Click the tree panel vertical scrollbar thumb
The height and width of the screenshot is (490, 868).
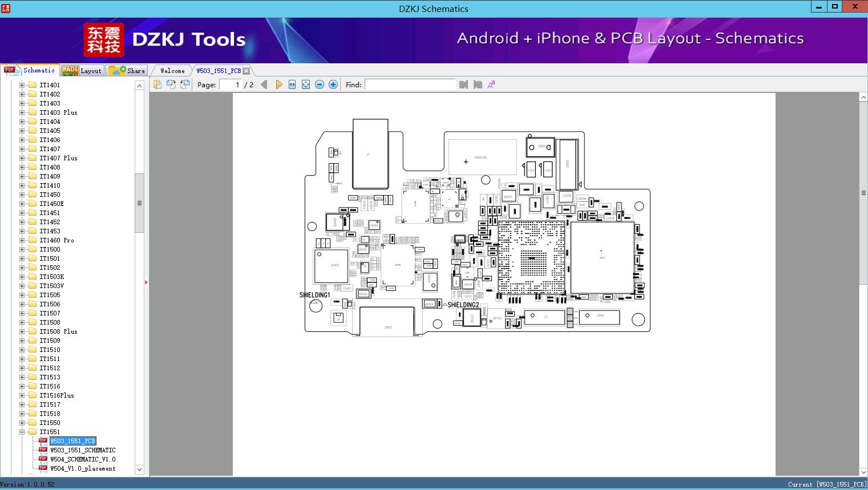(139, 203)
